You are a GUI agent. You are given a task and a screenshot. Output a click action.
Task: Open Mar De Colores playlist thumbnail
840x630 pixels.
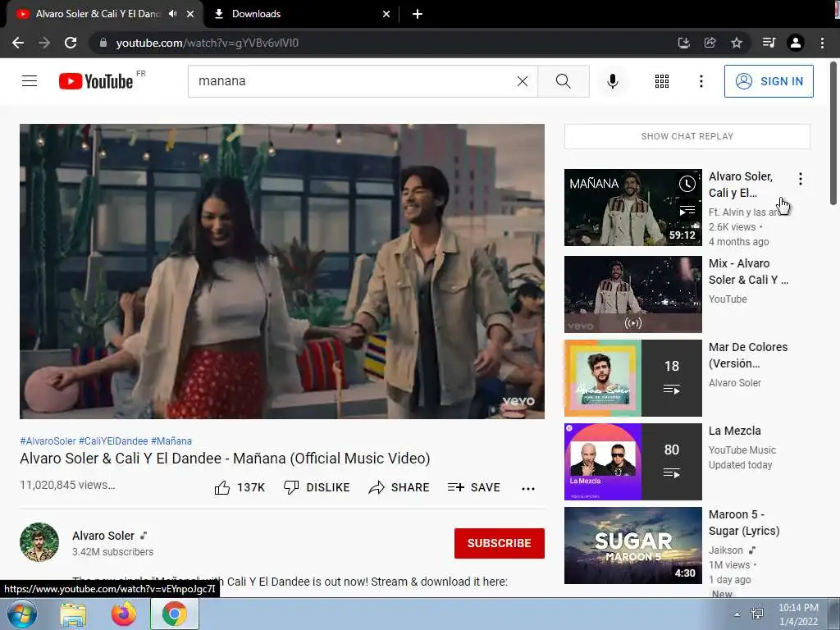(633, 378)
